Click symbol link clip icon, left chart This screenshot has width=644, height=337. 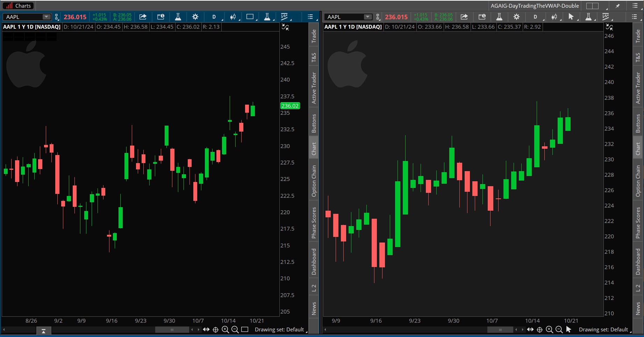(x=57, y=17)
